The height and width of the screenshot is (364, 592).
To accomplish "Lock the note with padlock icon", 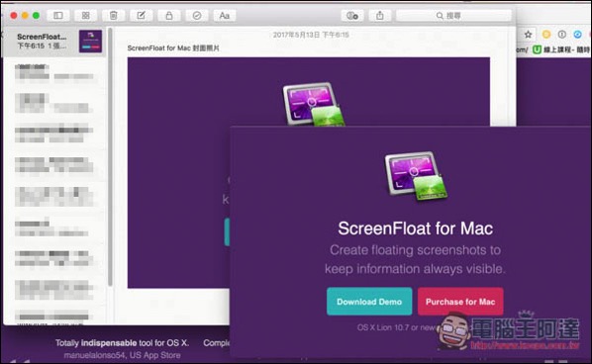I will (x=169, y=16).
